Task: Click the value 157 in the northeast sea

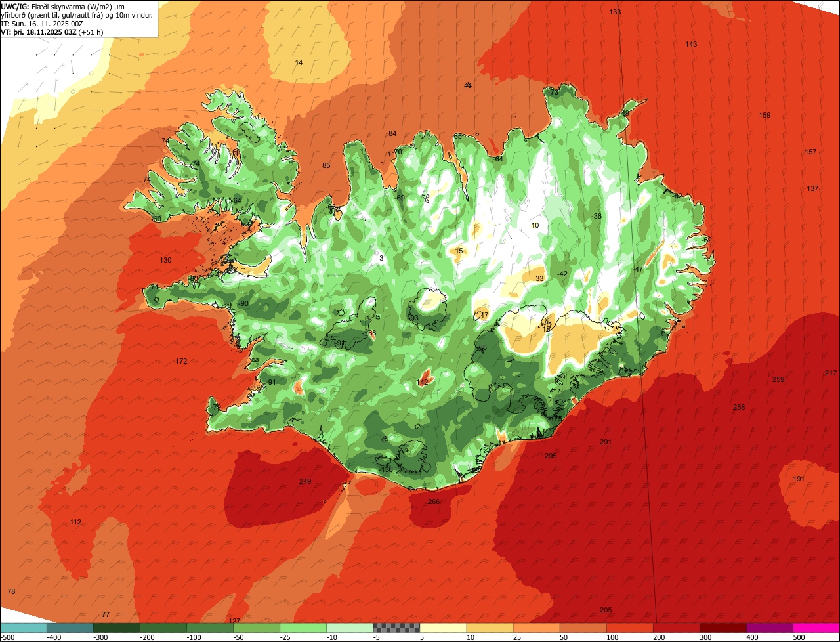Action: pos(810,152)
